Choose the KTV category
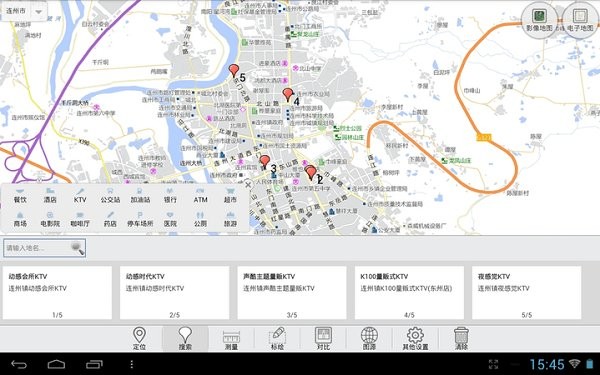Image resolution: width=600 pixels, height=375 pixels. [80, 196]
